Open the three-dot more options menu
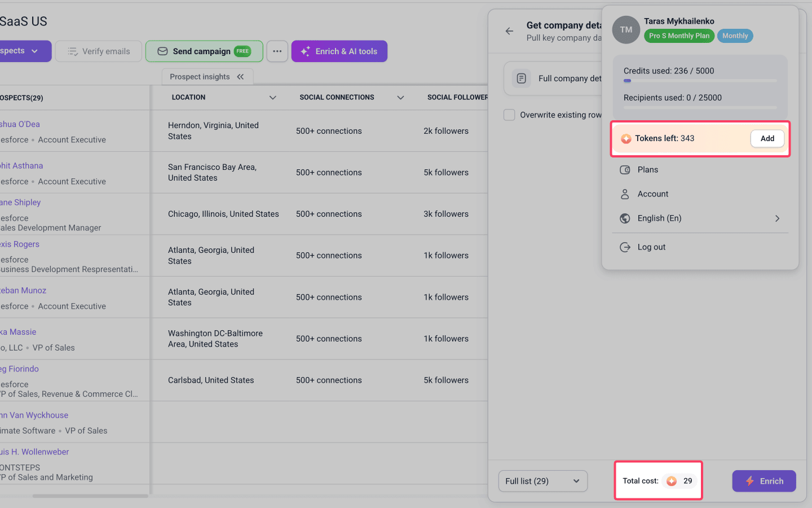Image resolution: width=812 pixels, height=508 pixels. point(277,51)
